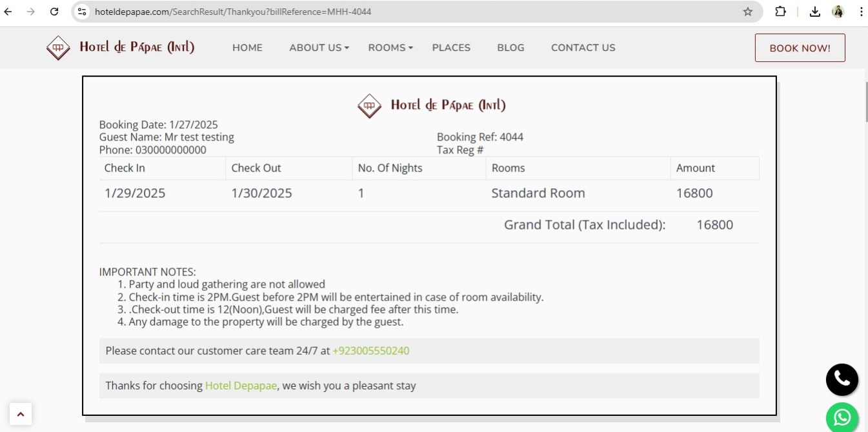The width and height of the screenshot is (868, 432).
Task: Open the browser extensions puzzle icon
Action: tap(780, 12)
